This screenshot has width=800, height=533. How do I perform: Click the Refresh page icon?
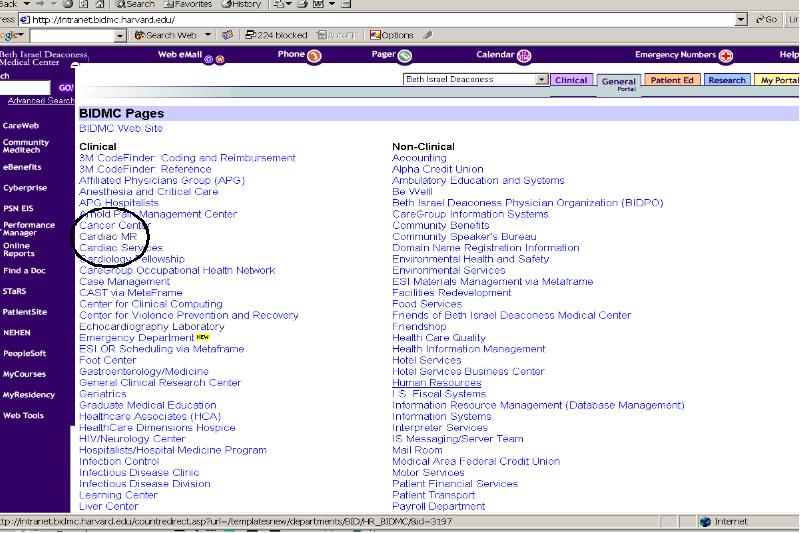click(x=84, y=4)
